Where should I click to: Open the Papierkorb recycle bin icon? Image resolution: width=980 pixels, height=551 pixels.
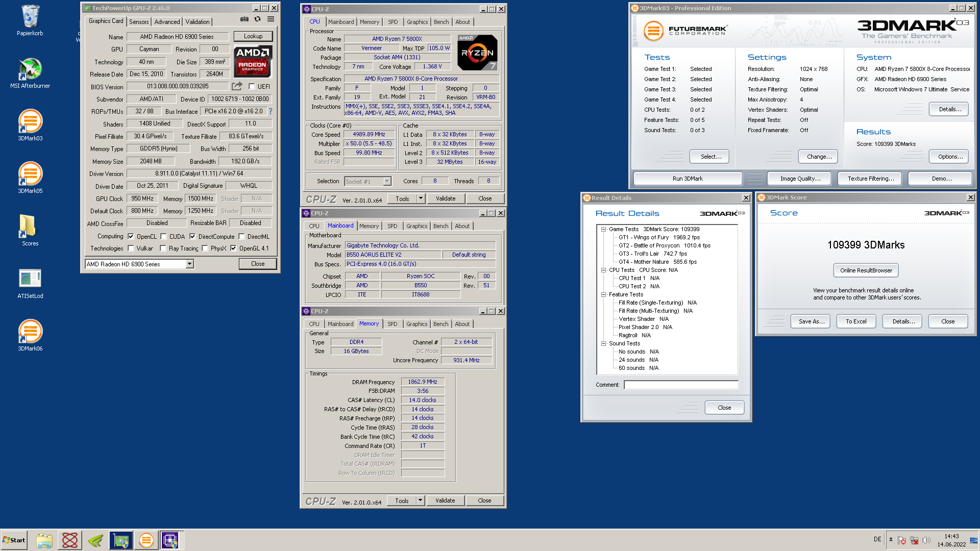tap(30, 20)
